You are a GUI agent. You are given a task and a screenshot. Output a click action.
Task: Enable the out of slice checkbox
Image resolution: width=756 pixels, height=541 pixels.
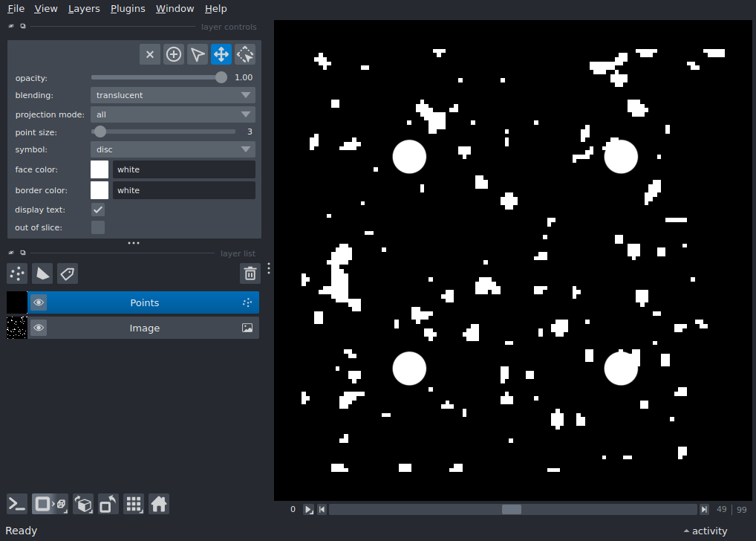tap(98, 227)
